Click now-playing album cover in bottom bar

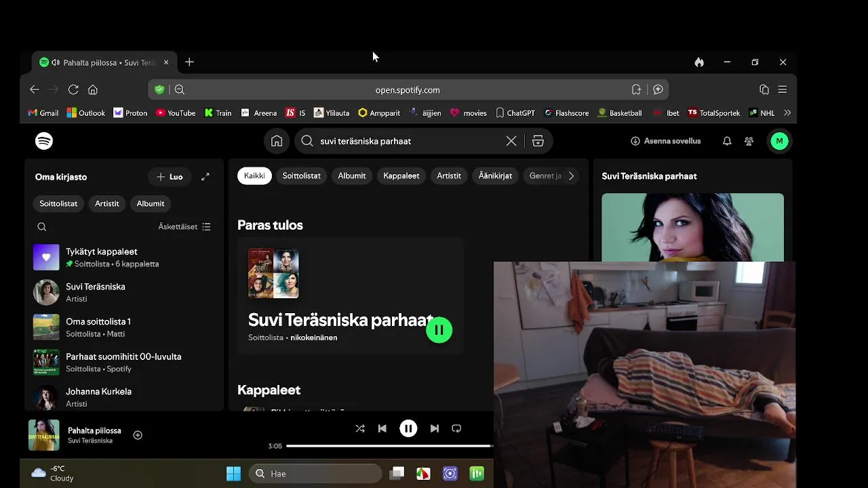click(44, 435)
